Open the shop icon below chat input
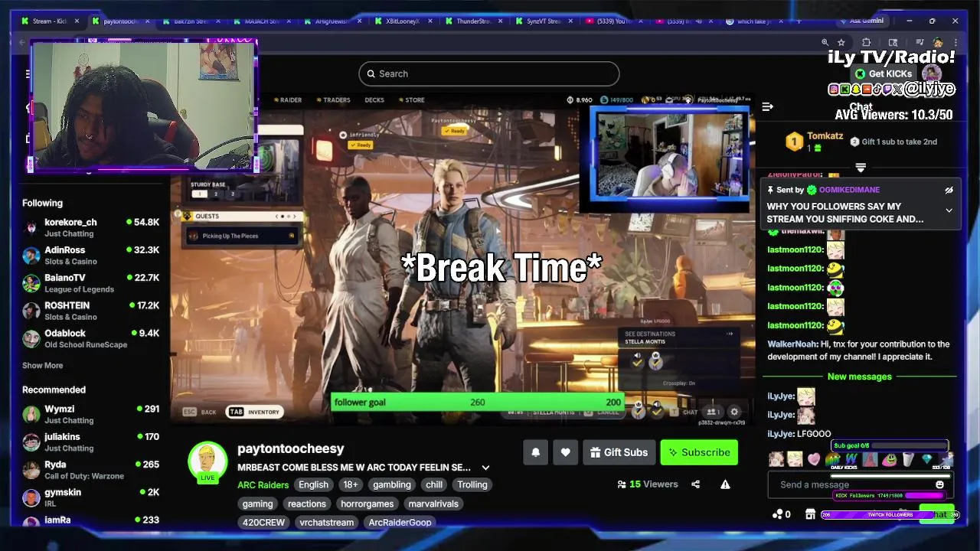This screenshot has height=551, width=980. click(x=810, y=514)
